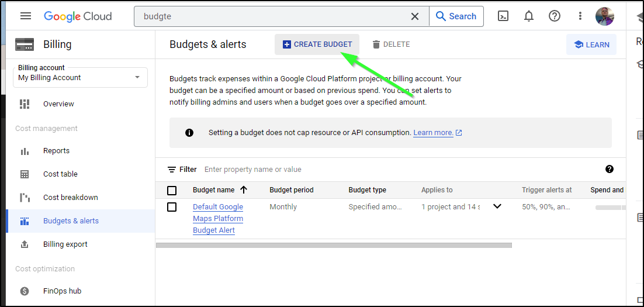Click the Applies to column header

click(x=437, y=190)
